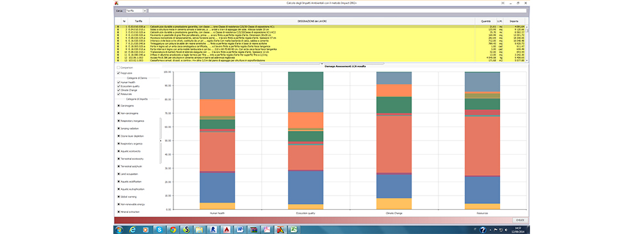Toggle Carcinogens impact category
Screen dimensions: 644x234
118,105
